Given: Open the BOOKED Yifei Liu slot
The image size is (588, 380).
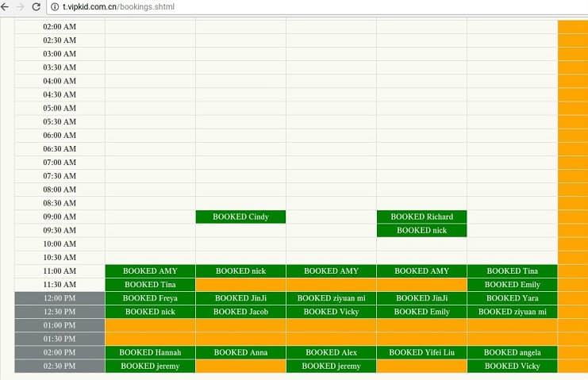Looking at the screenshot, I should (x=422, y=352).
